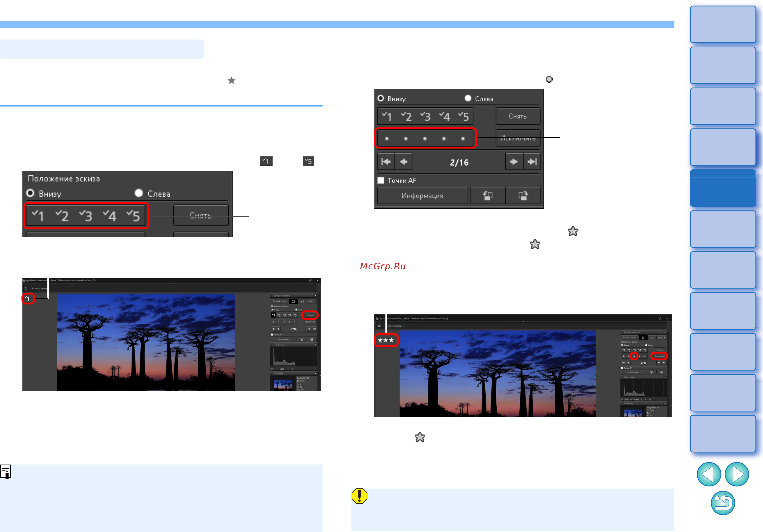Click the McGrp.Ru link text

point(383,266)
